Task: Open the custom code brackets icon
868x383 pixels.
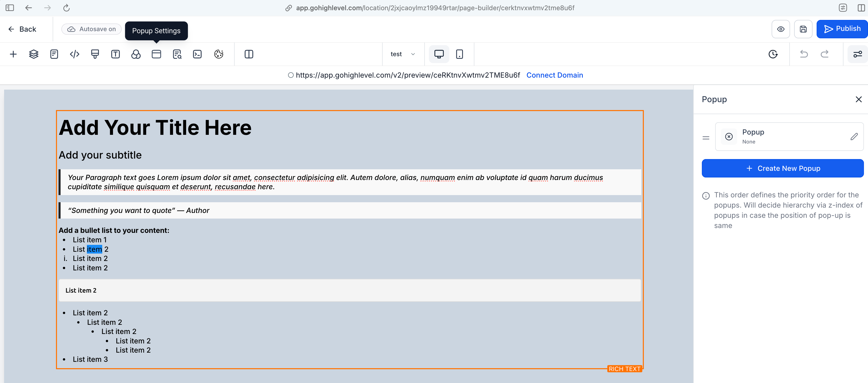Action: click(x=74, y=54)
